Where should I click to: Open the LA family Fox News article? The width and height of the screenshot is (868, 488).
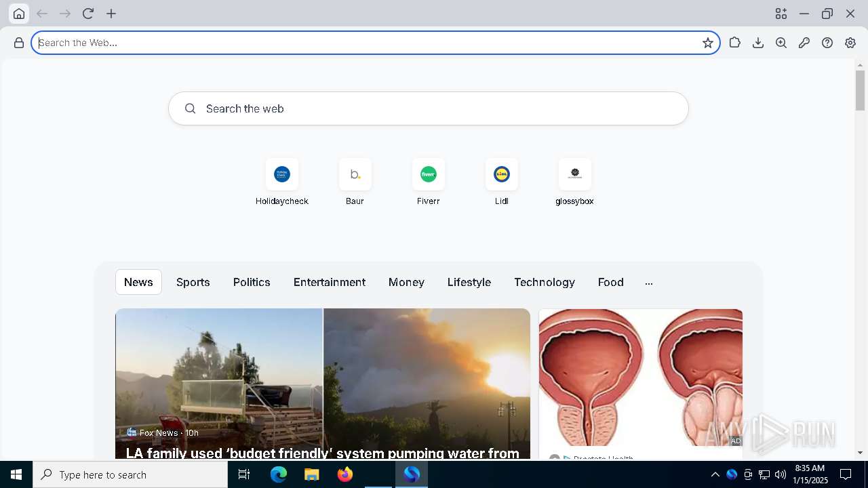[x=323, y=384]
